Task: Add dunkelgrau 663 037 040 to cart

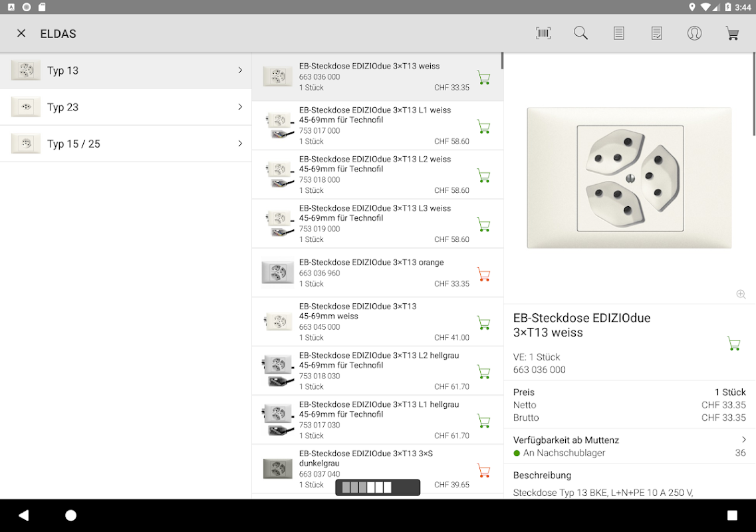Action: tap(483, 470)
